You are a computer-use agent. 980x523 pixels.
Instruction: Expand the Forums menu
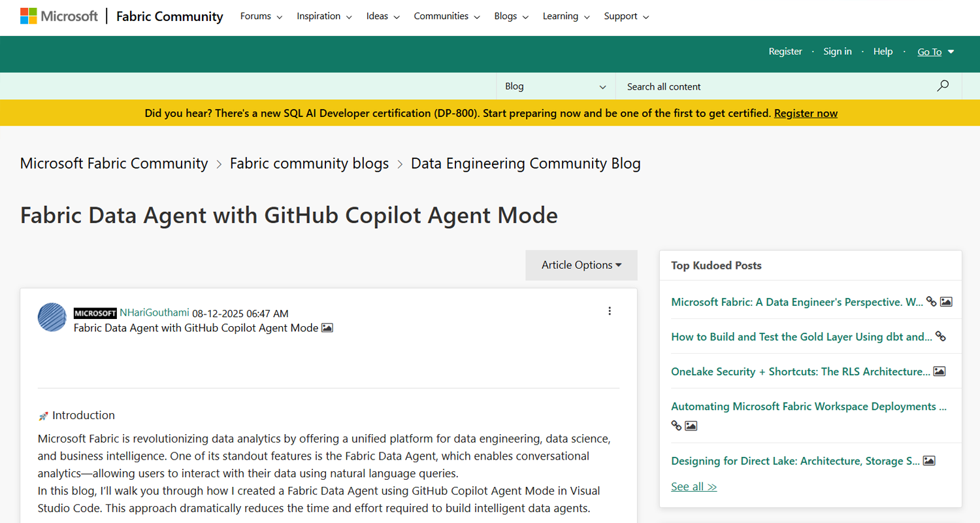[261, 16]
